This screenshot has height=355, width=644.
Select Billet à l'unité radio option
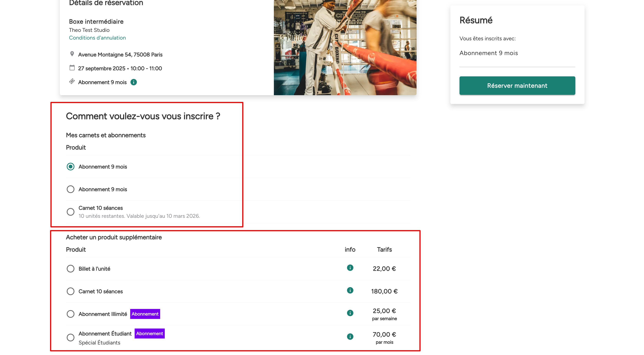coord(71,269)
